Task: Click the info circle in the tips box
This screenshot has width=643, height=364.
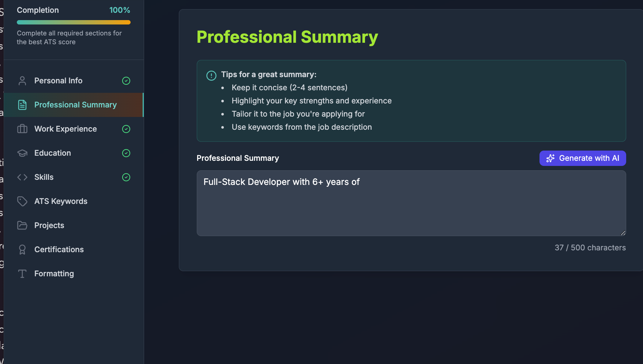Action: tap(211, 76)
